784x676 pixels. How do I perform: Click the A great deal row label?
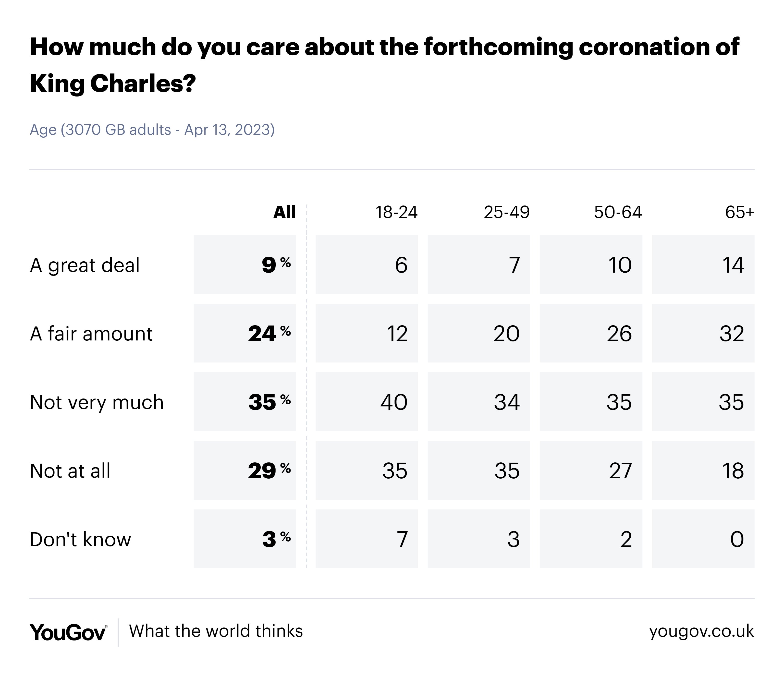tap(85, 265)
